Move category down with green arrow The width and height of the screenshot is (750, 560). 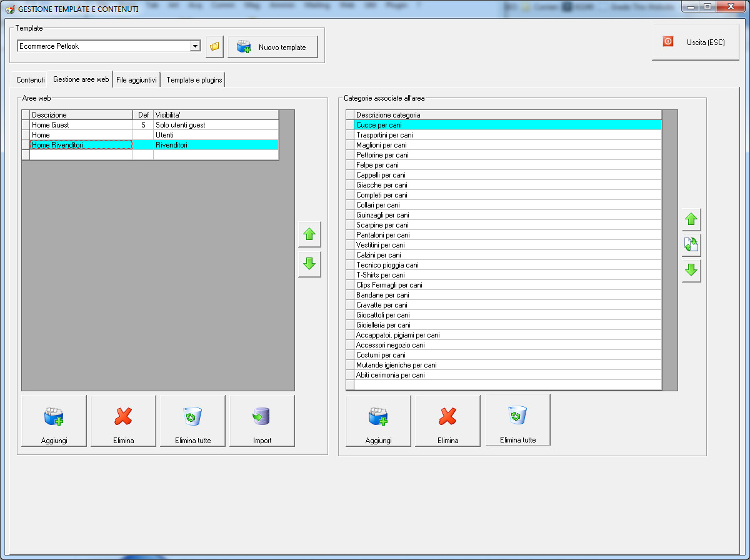coord(691,271)
